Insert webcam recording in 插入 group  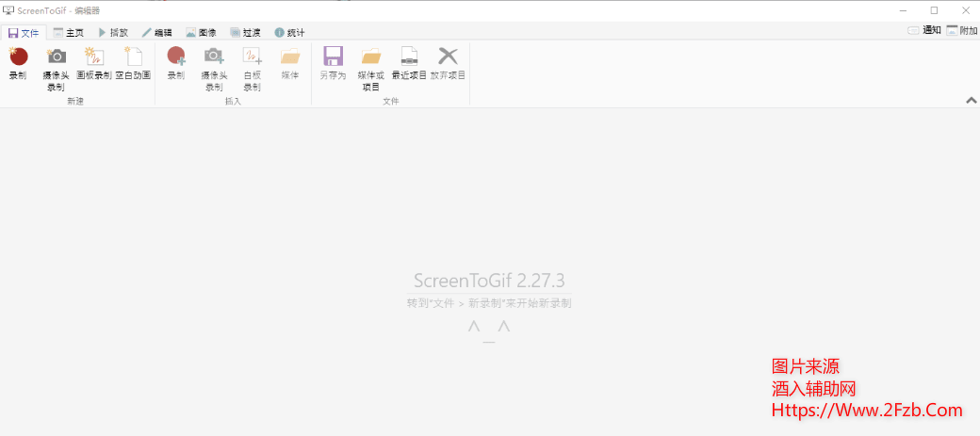(215, 69)
